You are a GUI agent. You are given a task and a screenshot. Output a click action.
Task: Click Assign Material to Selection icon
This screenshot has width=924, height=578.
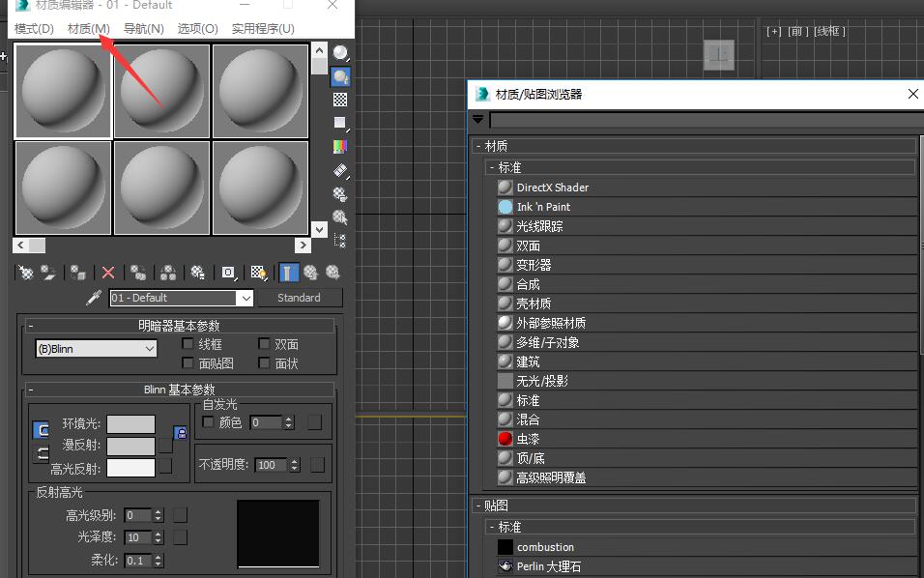(78, 274)
